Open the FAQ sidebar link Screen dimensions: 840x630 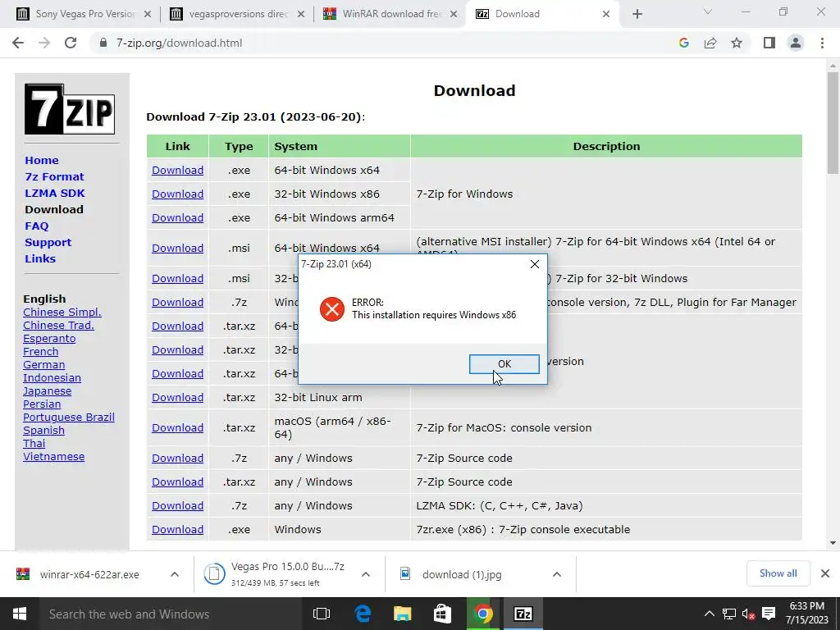[x=36, y=226]
